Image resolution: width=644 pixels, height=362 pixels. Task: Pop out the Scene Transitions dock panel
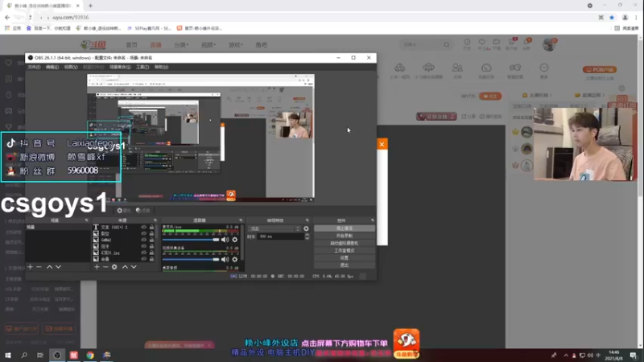coord(307,220)
